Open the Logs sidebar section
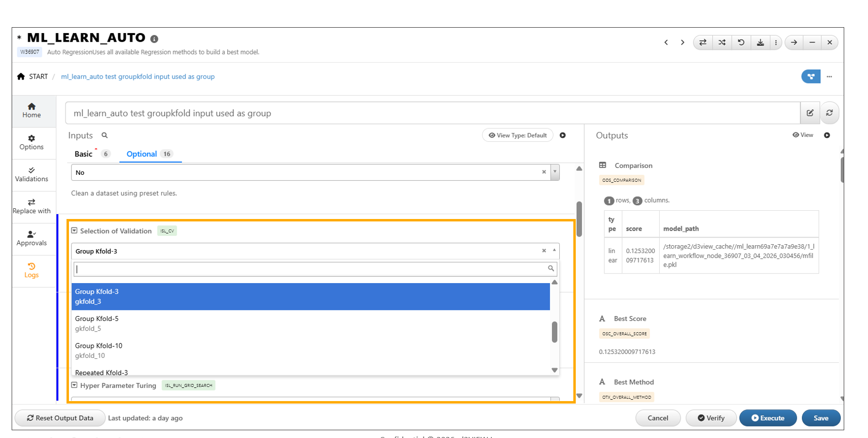The height and width of the screenshot is (438, 868). pyautogui.click(x=32, y=270)
